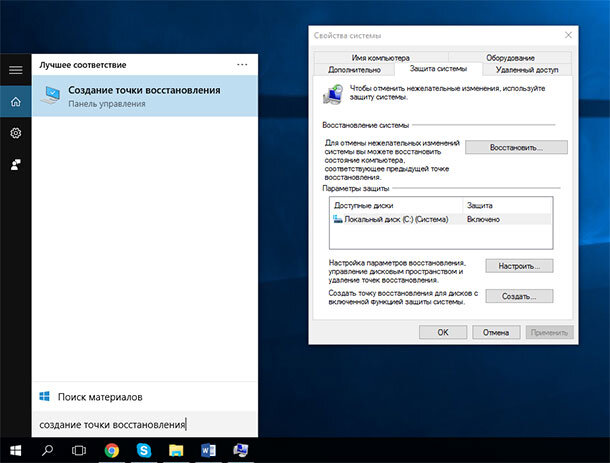Click the search text input field

(x=145, y=424)
